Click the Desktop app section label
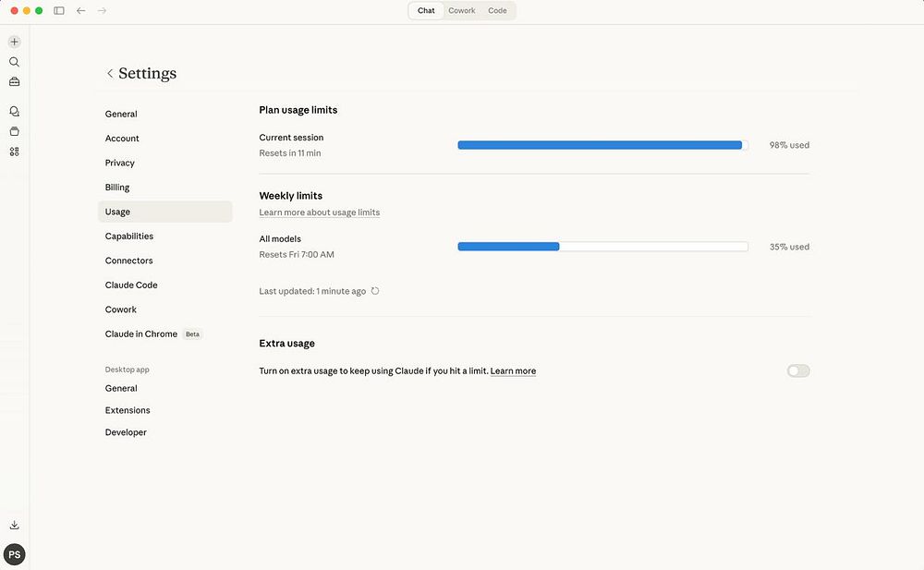This screenshot has height=570, width=924. pyautogui.click(x=127, y=370)
